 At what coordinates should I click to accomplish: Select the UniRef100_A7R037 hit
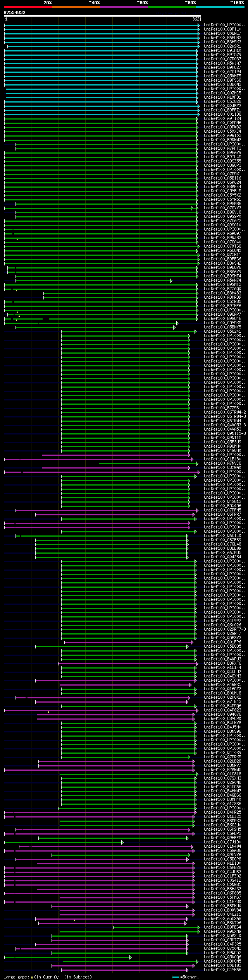222,59
